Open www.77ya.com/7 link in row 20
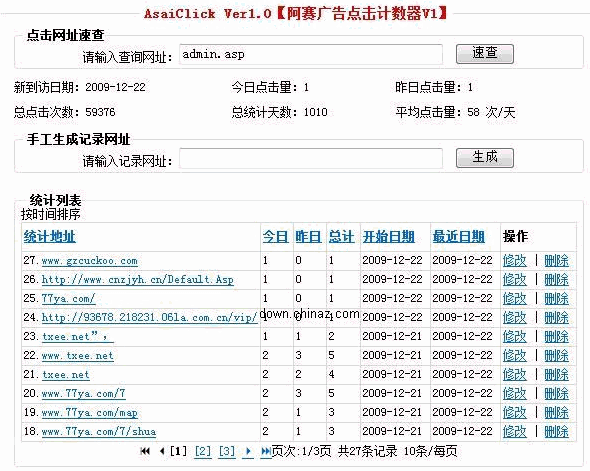590x471 pixels. [84, 394]
